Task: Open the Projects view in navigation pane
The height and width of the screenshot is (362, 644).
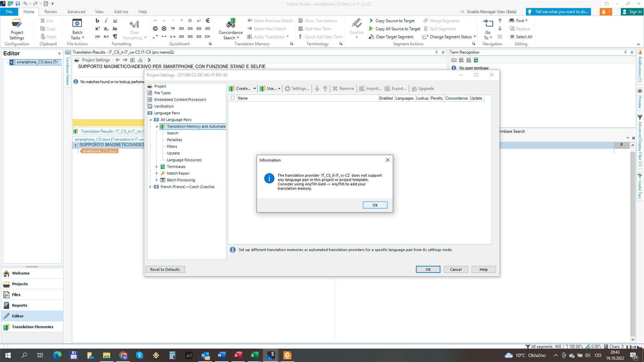Action: coord(32,284)
